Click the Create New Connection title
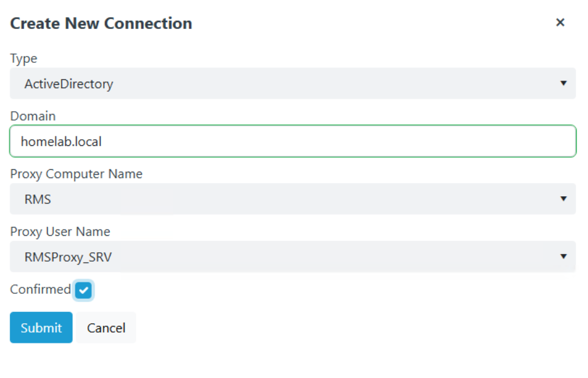The width and height of the screenshot is (588, 378). (x=101, y=23)
